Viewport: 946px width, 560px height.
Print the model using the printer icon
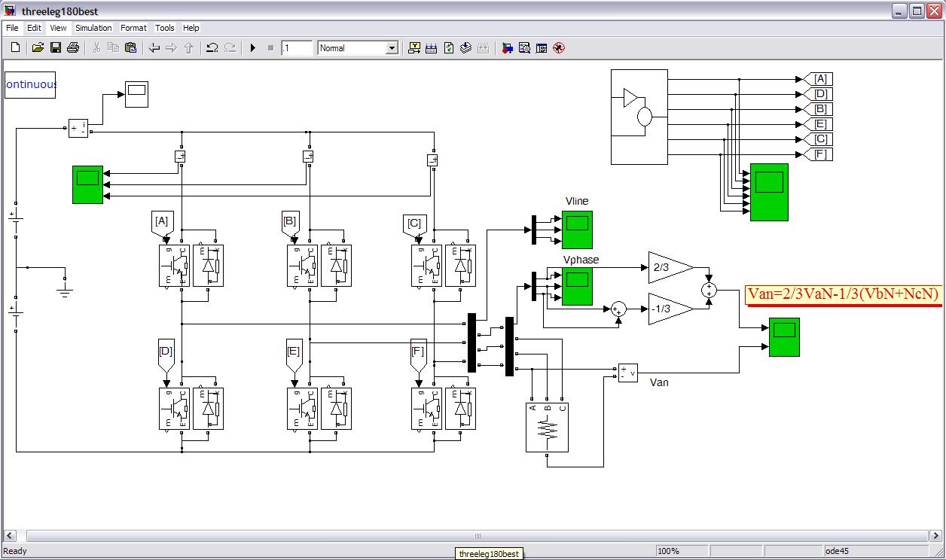click(73, 48)
